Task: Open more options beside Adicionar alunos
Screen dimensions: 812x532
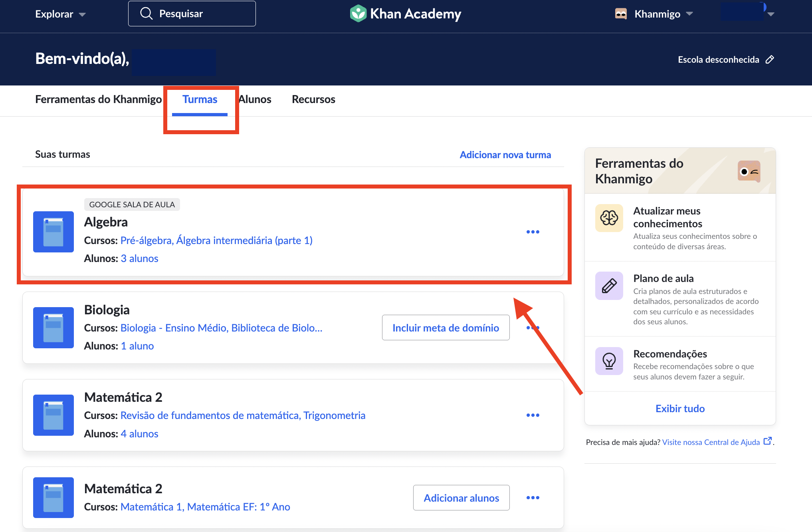Action: [x=533, y=498]
